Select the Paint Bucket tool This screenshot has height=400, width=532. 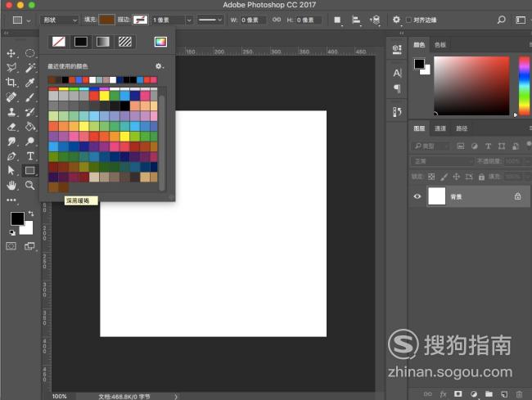pyautogui.click(x=29, y=127)
